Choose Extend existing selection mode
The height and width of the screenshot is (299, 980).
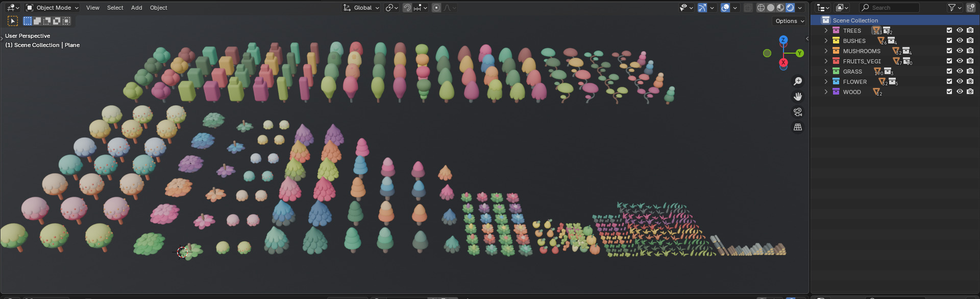pos(37,21)
